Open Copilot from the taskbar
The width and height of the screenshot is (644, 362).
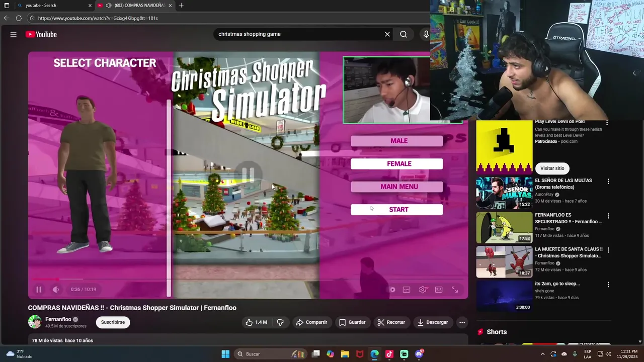tap(330, 354)
